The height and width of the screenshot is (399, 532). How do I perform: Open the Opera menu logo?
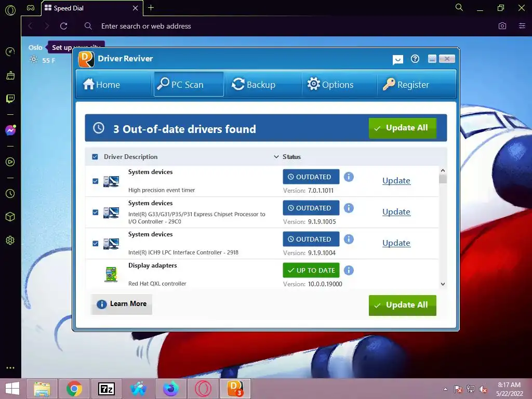(x=10, y=10)
